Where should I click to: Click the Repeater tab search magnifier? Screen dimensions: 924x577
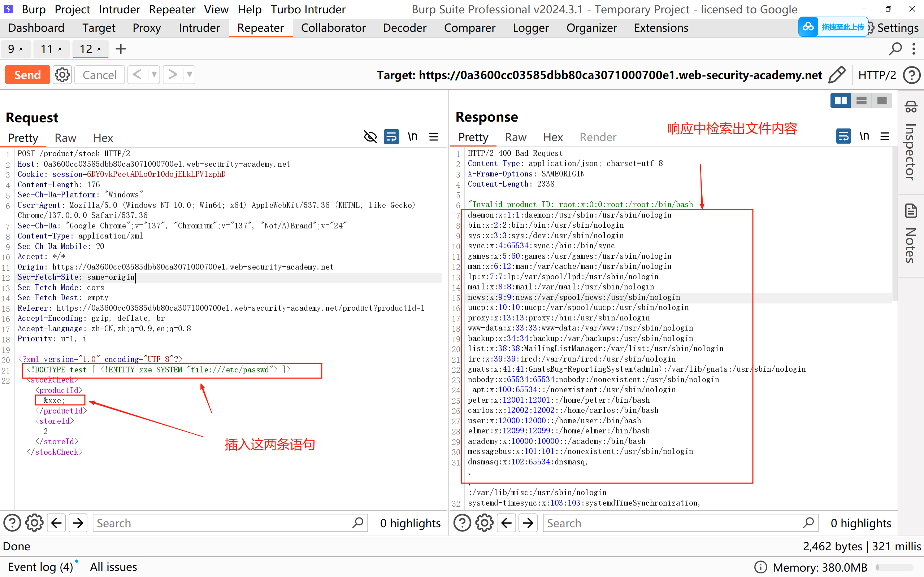coord(895,49)
